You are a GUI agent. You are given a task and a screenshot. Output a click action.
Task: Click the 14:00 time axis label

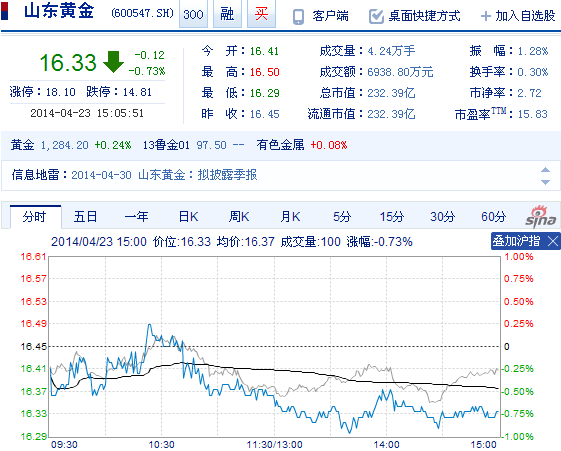coord(386,445)
